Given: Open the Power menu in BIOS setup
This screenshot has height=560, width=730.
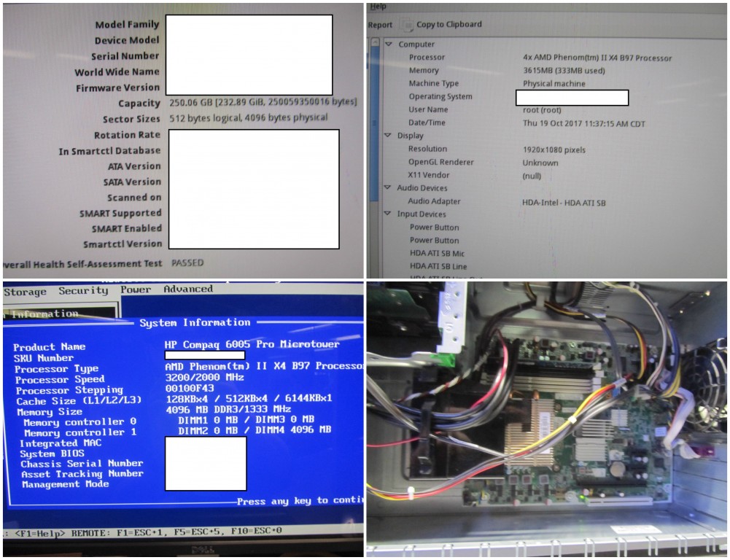Looking at the screenshot, I should [x=136, y=289].
